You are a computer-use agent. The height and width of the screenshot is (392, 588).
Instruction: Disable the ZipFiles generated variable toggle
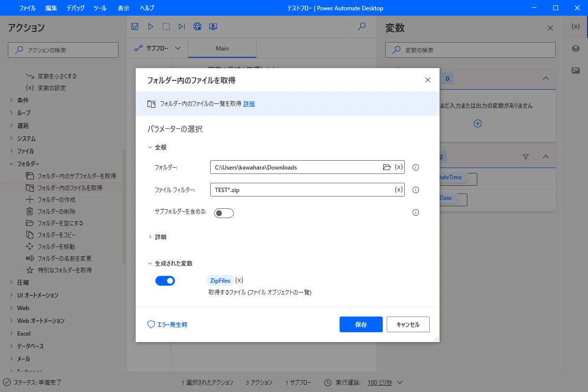(x=165, y=280)
